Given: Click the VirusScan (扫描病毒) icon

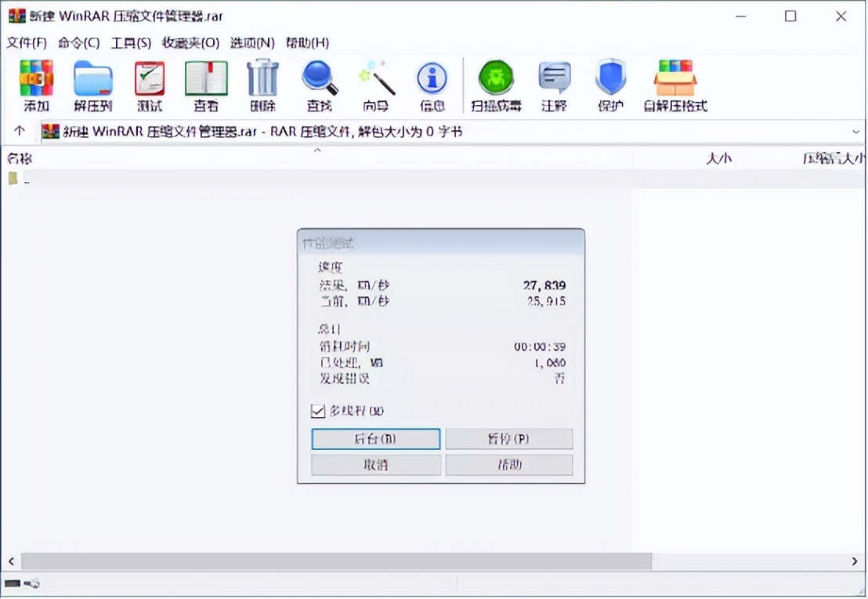Looking at the screenshot, I should 495,78.
